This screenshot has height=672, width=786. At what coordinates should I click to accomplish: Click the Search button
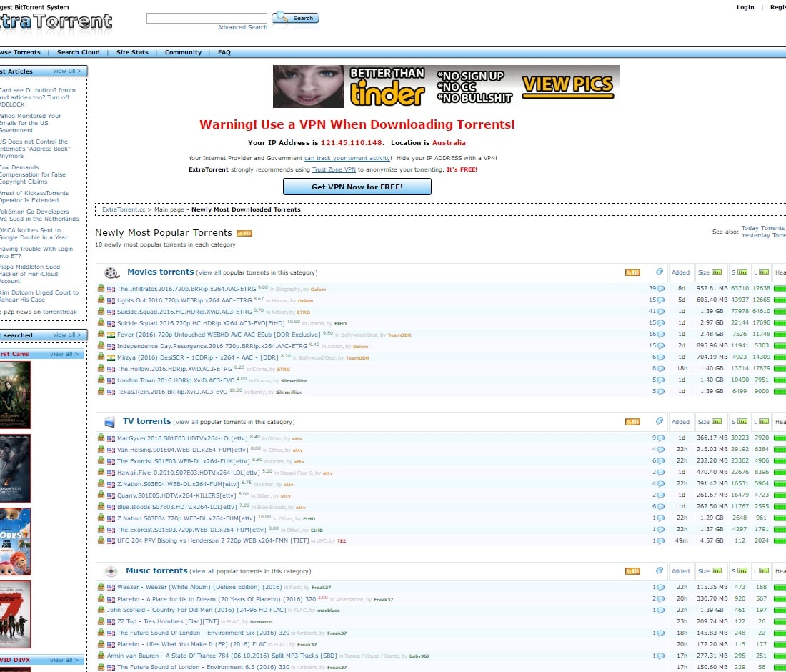click(296, 18)
